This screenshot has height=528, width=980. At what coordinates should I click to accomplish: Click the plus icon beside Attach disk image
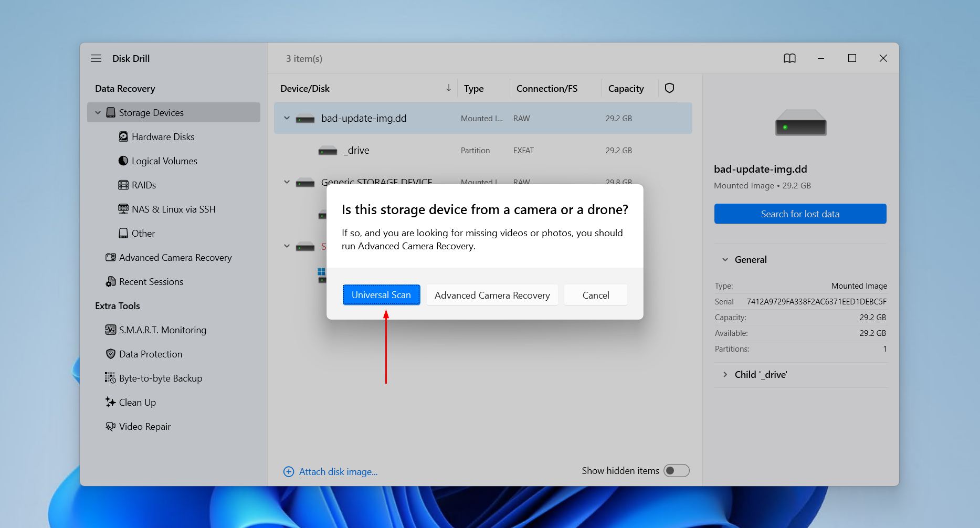coord(289,471)
